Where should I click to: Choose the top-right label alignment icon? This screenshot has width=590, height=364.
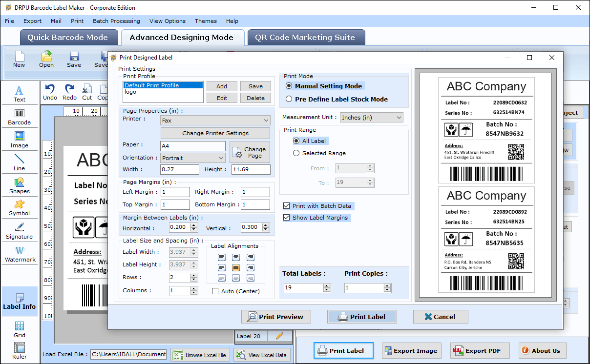[x=251, y=257]
